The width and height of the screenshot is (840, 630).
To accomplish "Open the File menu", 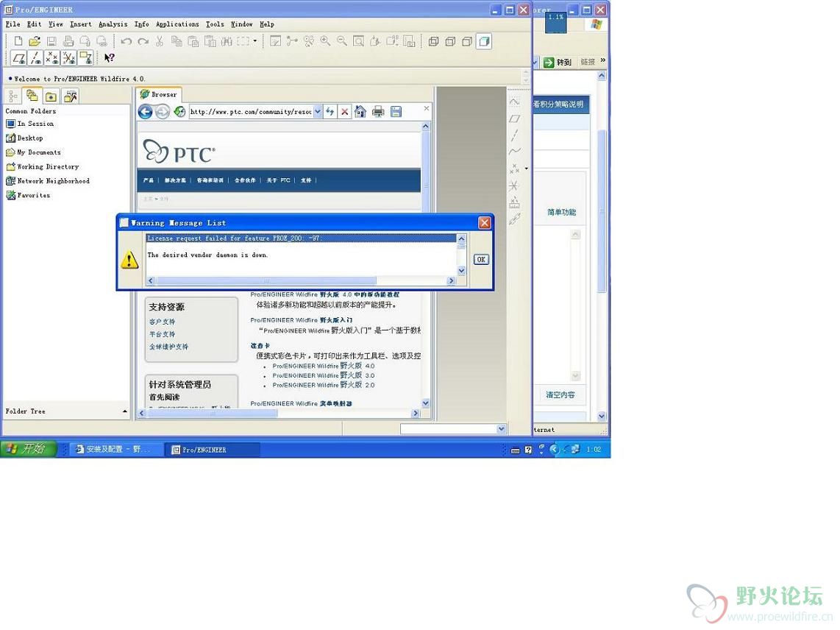I will point(13,24).
